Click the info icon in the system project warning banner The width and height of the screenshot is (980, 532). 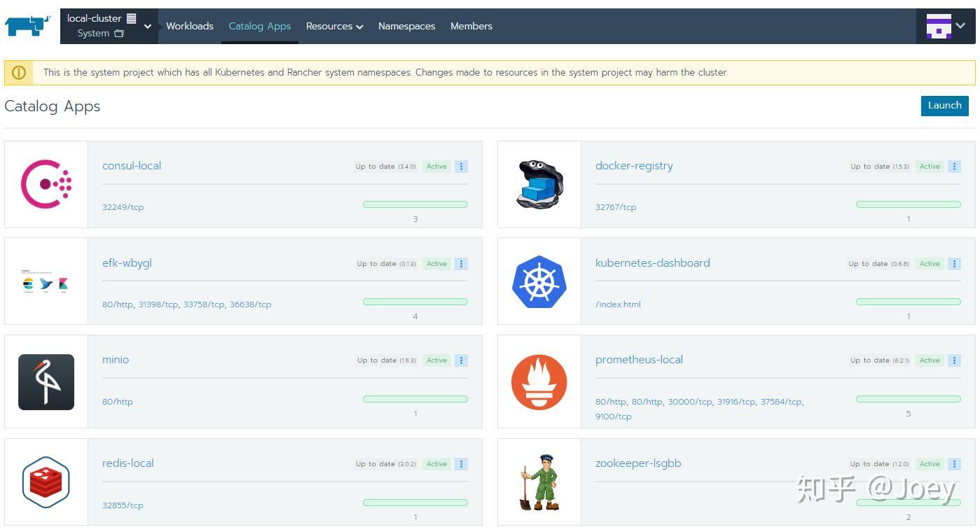click(19, 72)
